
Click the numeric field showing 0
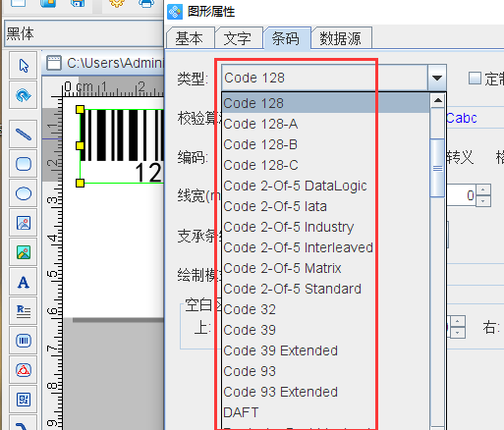coord(462,195)
